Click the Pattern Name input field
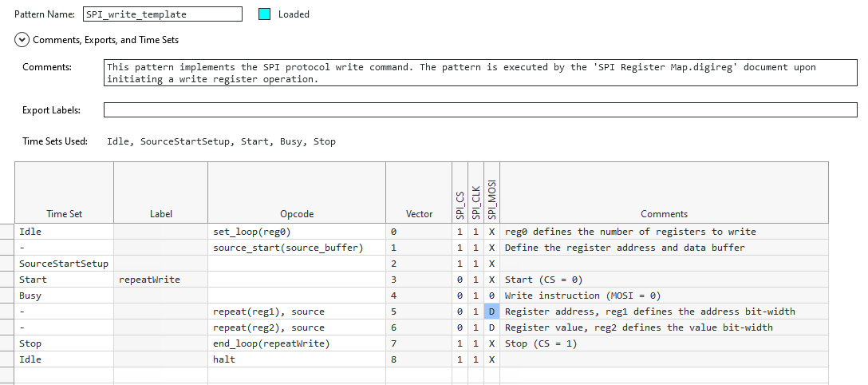This screenshot has width=868, height=385. [162, 14]
